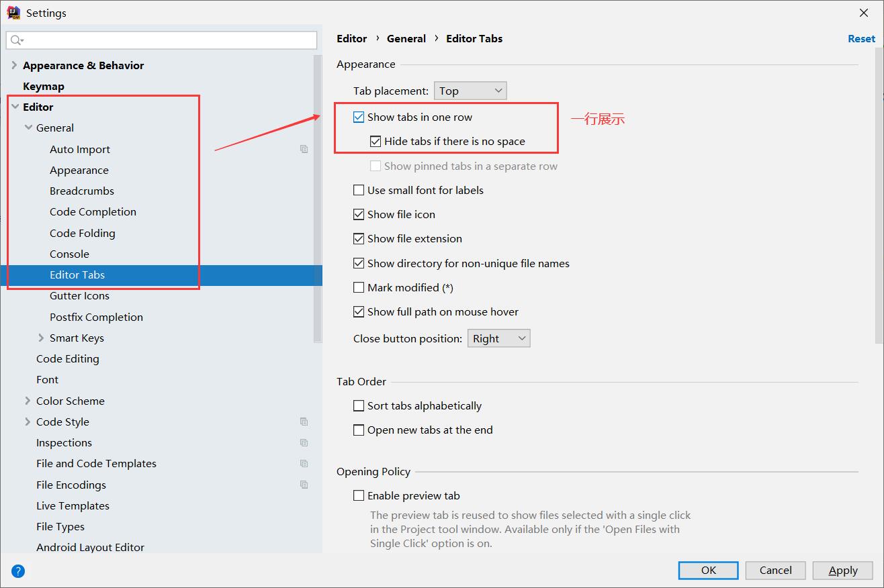The width and height of the screenshot is (884, 588).
Task: Open Console settings page
Action: 69,254
